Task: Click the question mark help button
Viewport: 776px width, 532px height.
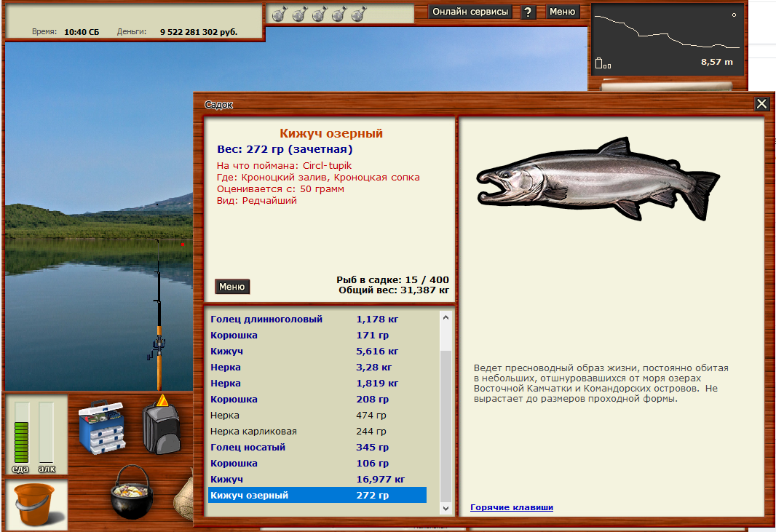Action: pyautogui.click(x=529, y=12)
